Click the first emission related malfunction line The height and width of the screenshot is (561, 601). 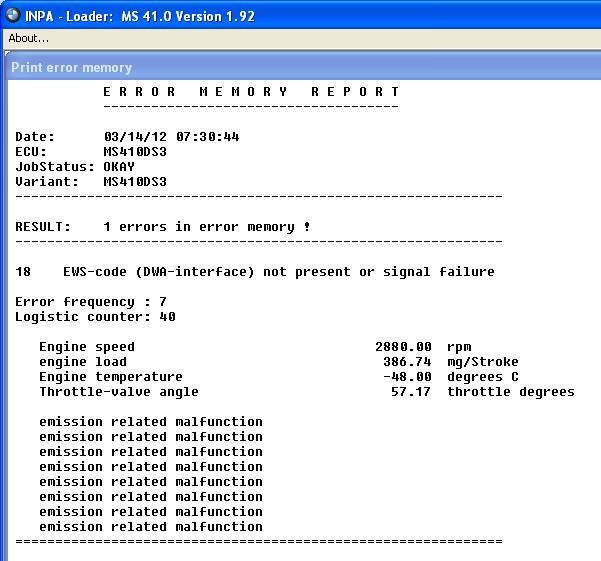(x=151, y=422)
